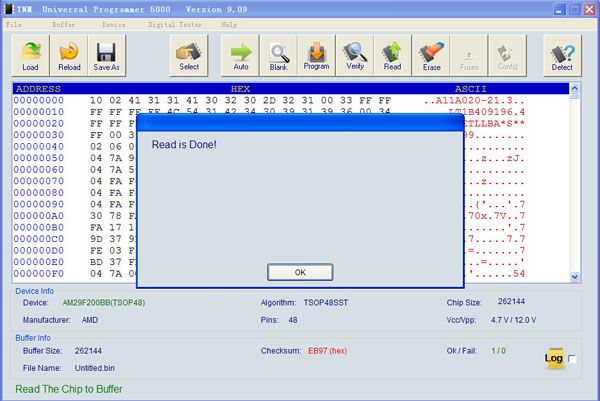Click the Read chip icon
This screenshot has height=401, width=600.
pyautogui.click(x=393, y=55)
